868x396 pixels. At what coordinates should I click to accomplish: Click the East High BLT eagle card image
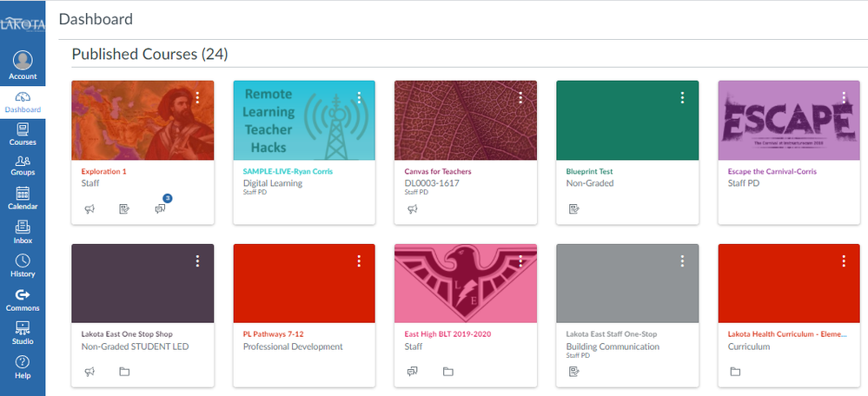click(x=466, y=283)
